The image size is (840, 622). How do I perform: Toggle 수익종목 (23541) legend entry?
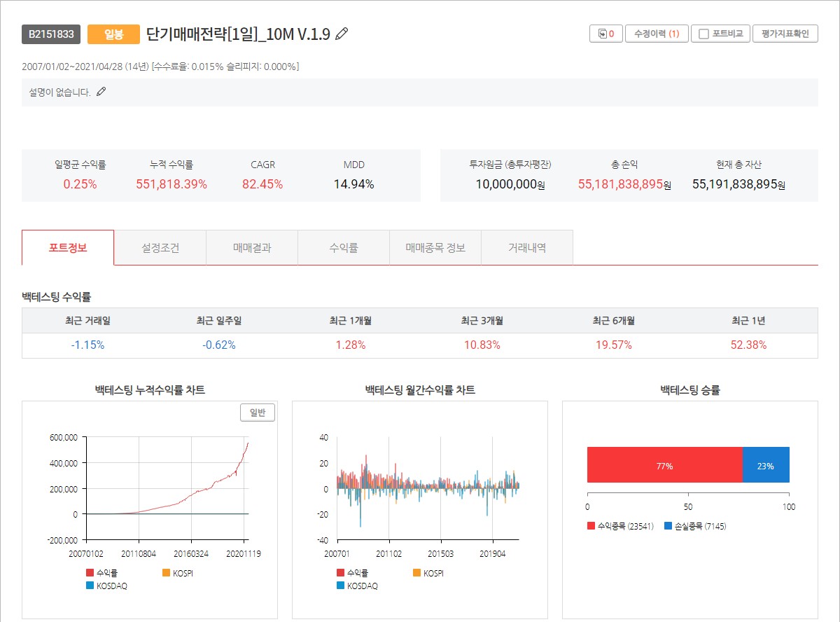click(621, 526)
